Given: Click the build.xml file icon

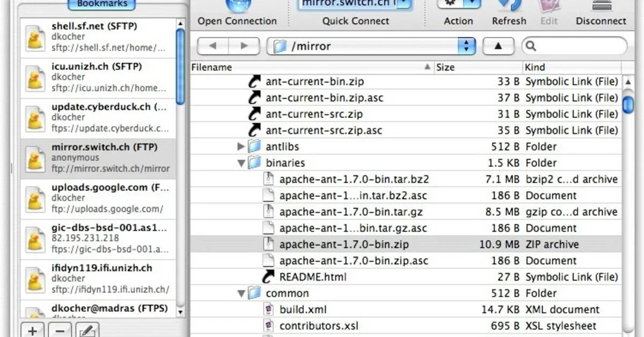Looking at the screenshot, I should click(268, 310).
